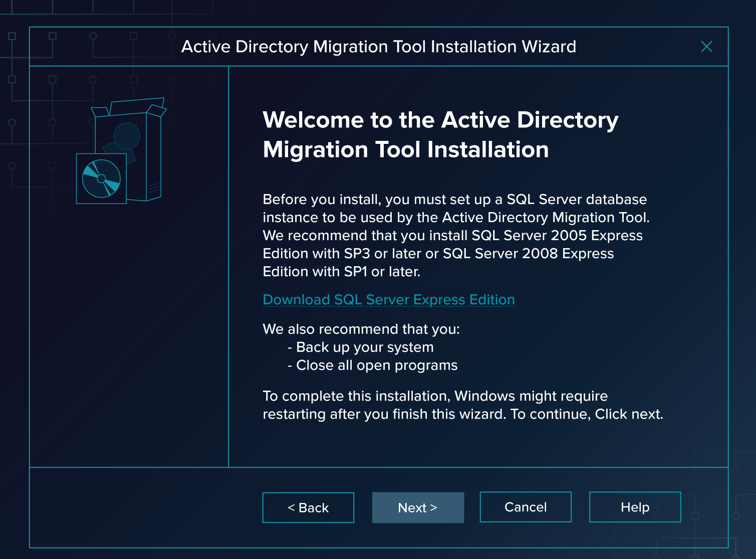Click the empty area below the installer illustration
This screenshot has width=756, height=559.
click(129, 331)
